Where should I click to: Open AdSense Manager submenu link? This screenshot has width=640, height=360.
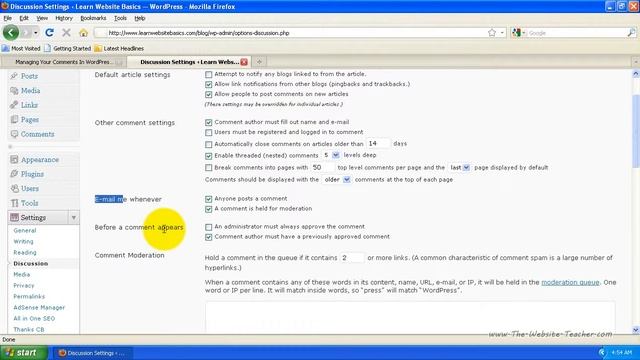pos(39,307)
